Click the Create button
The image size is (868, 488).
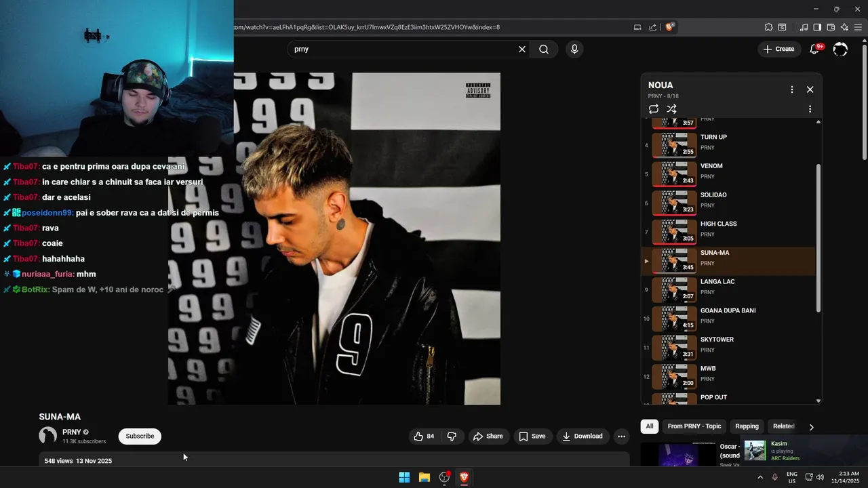point(778,49)
